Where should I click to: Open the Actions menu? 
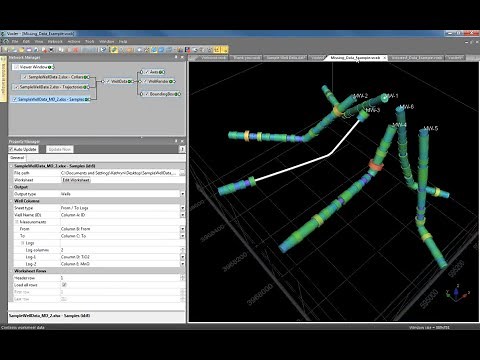point(74,42)
